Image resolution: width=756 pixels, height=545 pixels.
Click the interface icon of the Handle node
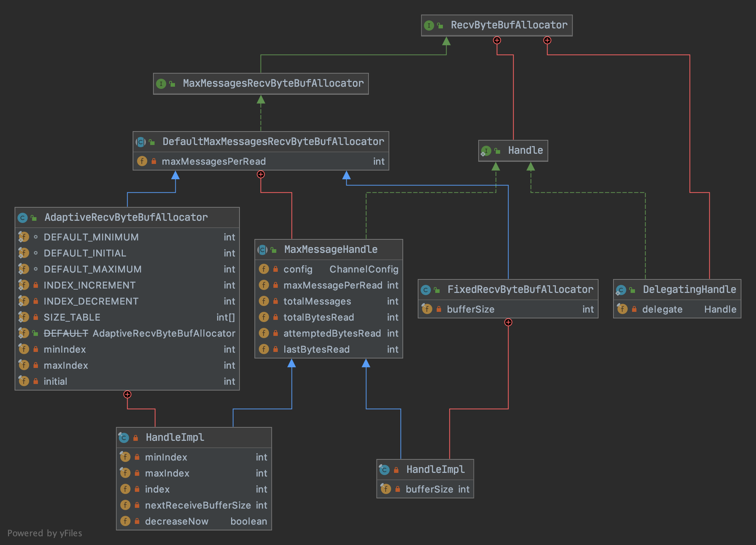pyautogui.click(x=486, y=151)
